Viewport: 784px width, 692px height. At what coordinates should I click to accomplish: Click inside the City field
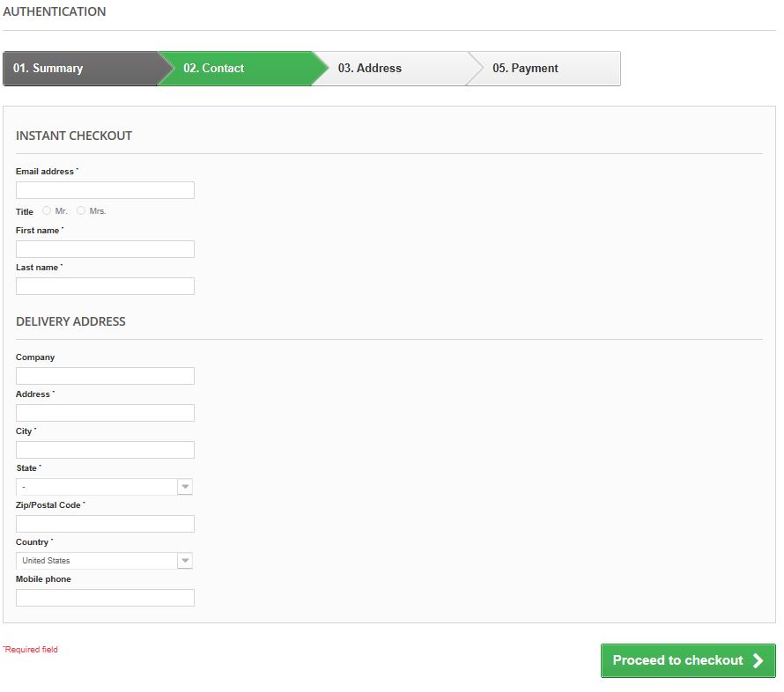(x=105, y=450)
